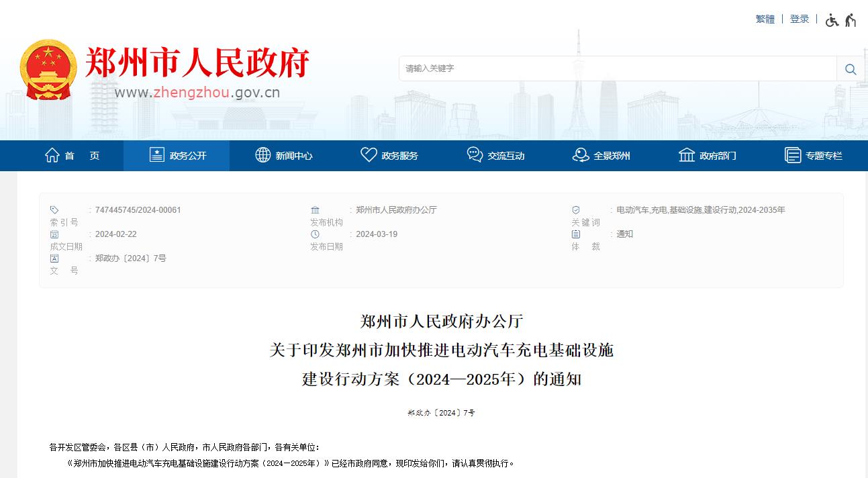Click the building icon for 政府部门
Viewport: 868px width, 478px height.
tap(687, 155)
